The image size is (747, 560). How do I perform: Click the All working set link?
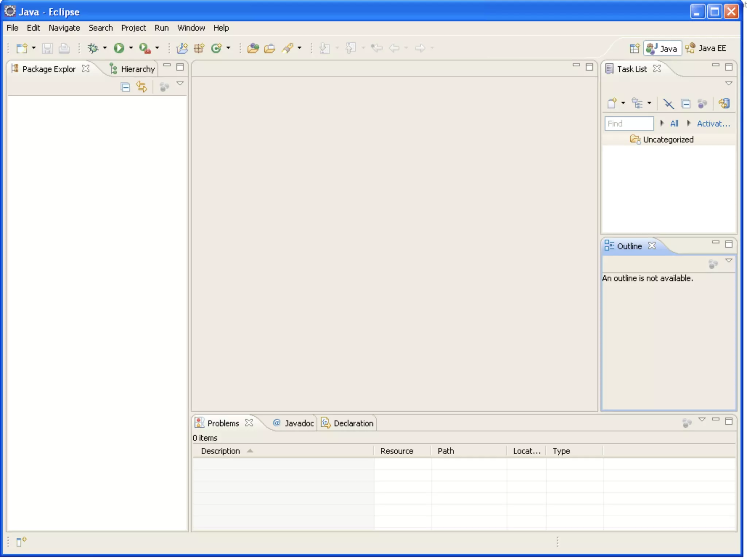674,124
